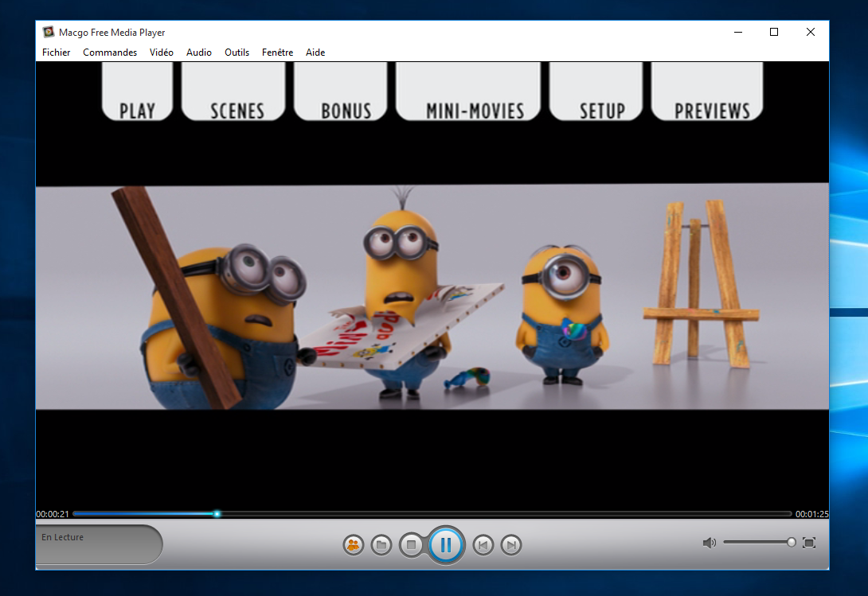Open a file with the folder icon
868x596 pixels.
[381, 545]
